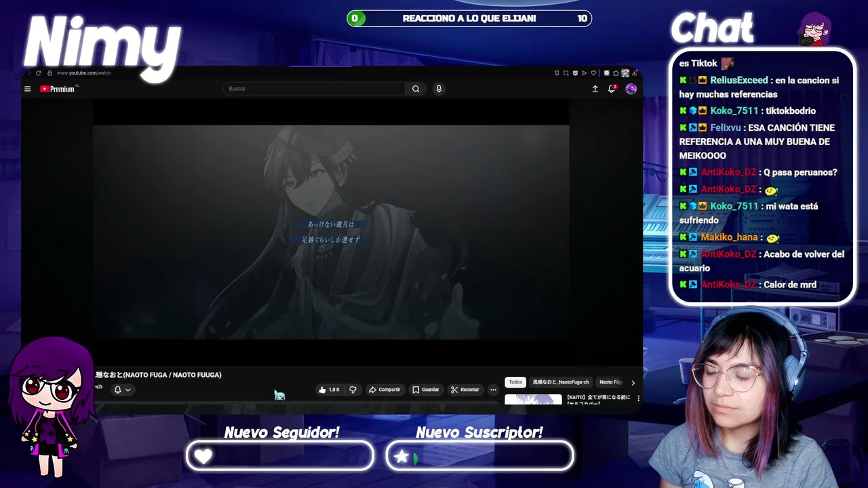868x488 pixels.
Task: Select the 風雅なおと_NaotoFuga-ch filter chip
Action: click(x=561, y=382)
